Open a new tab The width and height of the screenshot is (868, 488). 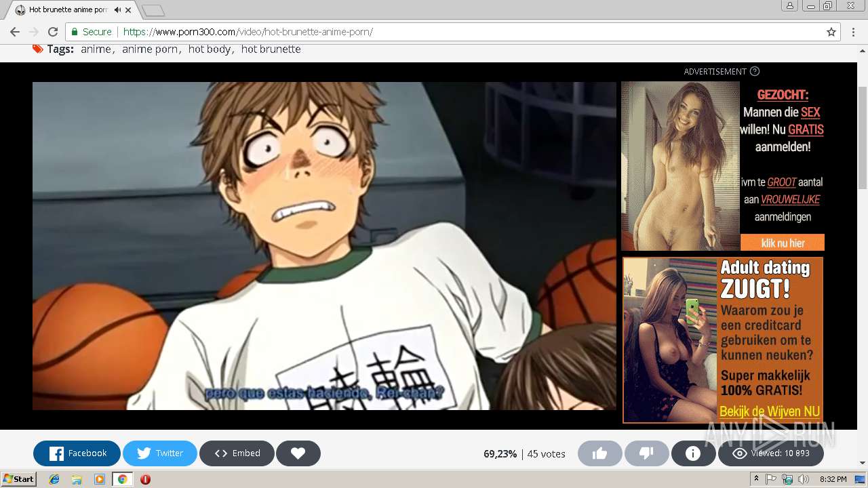153,10
